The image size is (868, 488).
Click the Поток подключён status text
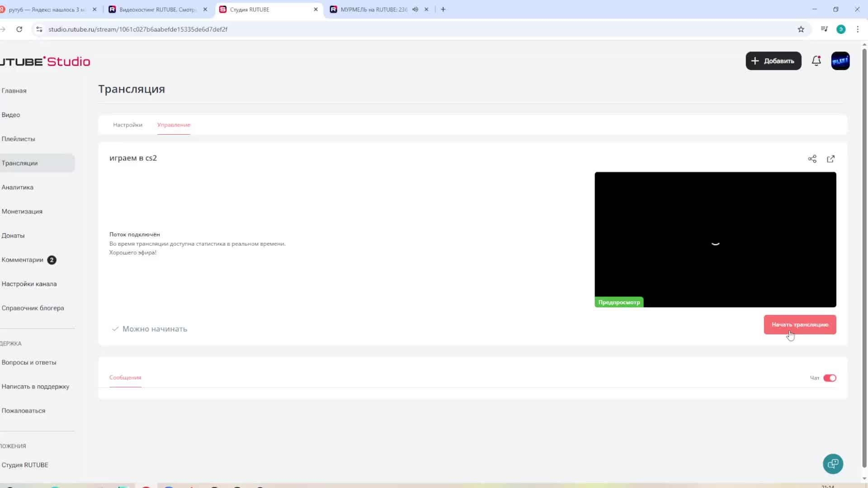(134, 235)
